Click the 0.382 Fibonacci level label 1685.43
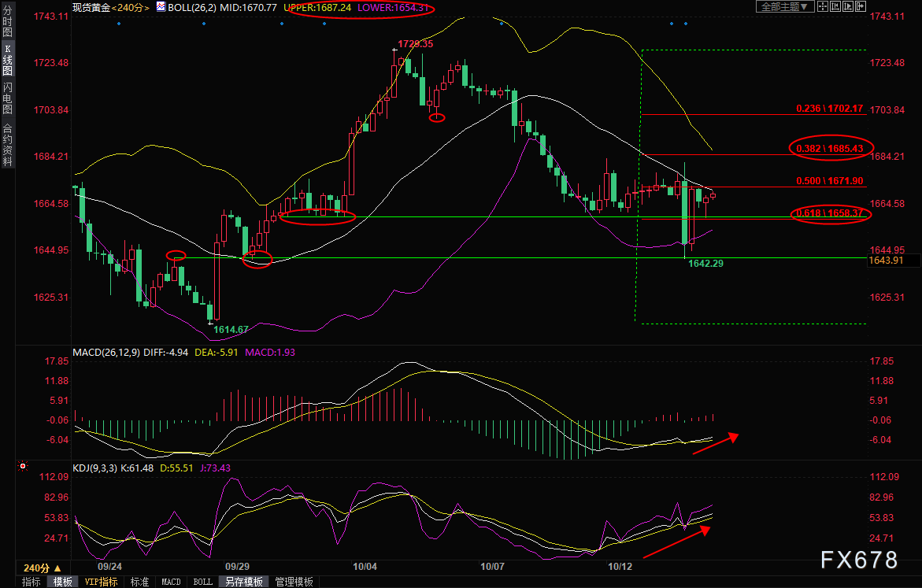The width and height of the screenshot is (922, 588). [829, 148]
